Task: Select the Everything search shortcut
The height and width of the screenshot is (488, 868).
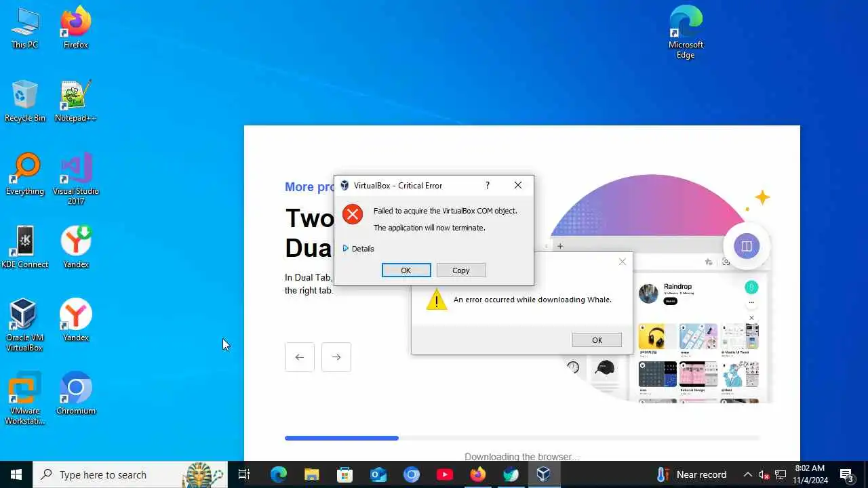Action: [24, 175]
